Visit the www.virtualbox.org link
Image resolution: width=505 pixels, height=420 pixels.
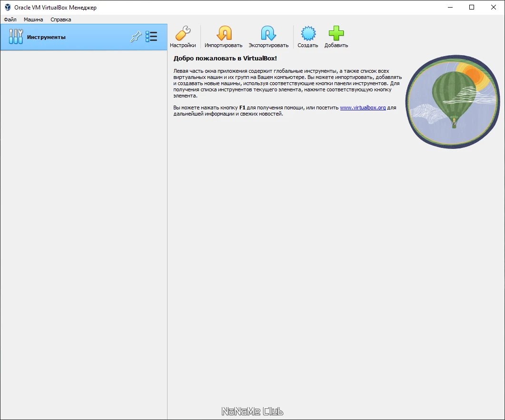(363, 107)
